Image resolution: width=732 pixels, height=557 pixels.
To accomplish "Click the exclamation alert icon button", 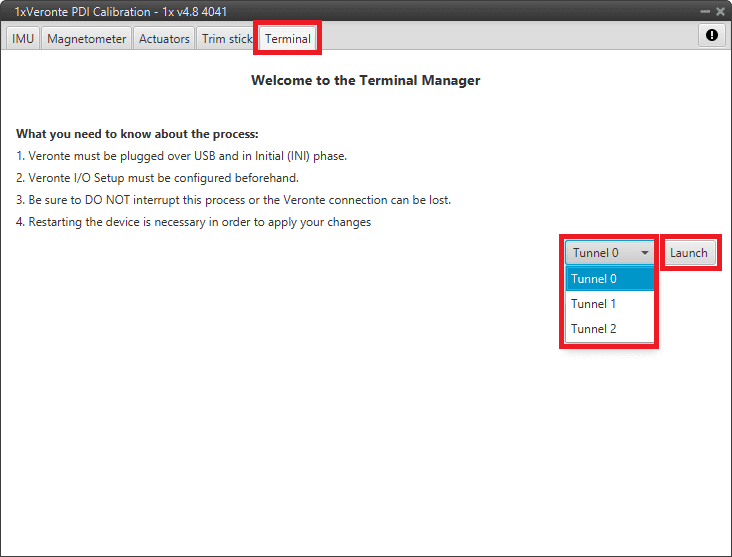I will point(711,35).
